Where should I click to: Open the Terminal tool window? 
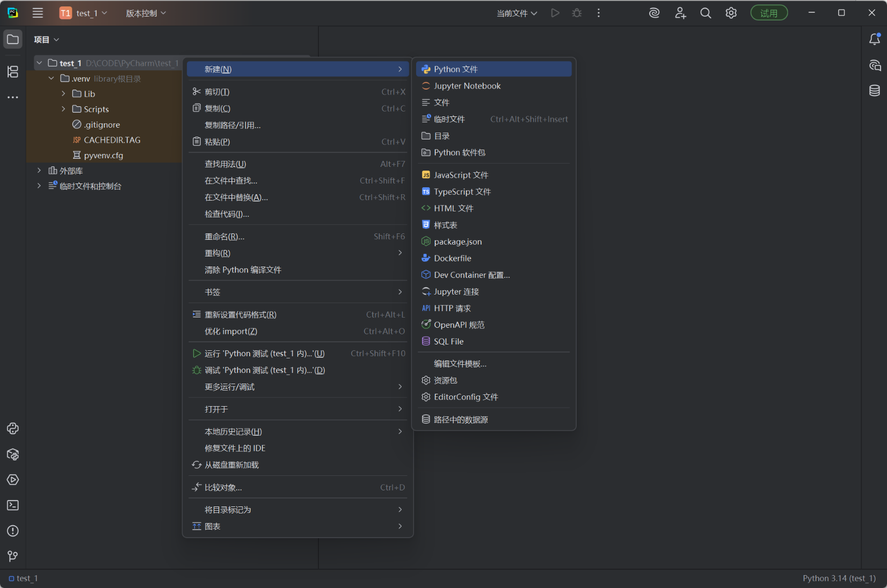pyautogui.click(x=13, y=505)
